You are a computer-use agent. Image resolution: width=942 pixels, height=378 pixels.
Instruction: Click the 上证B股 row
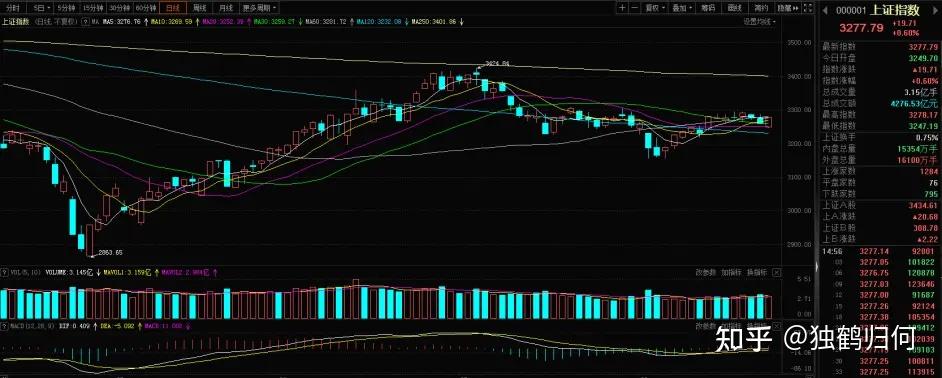point(880,228)
